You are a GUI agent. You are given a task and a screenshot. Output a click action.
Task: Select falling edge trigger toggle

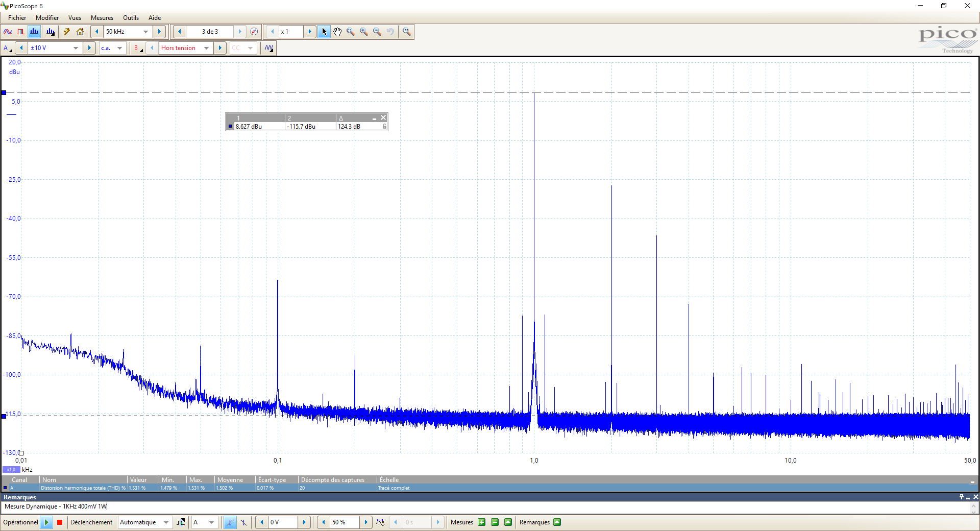click(x=243, y=522)
